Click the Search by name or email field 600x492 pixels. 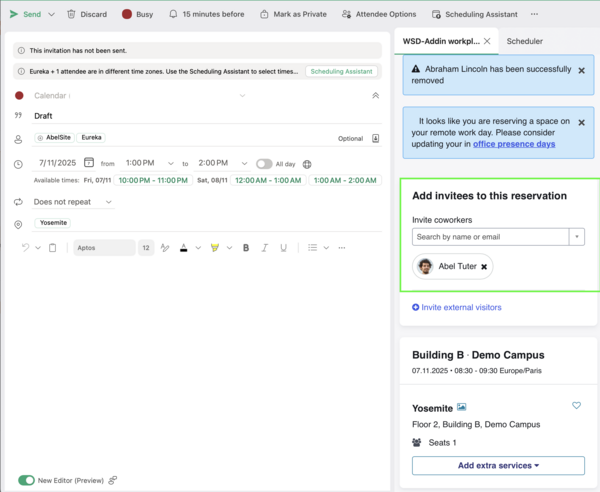(490, 237)
